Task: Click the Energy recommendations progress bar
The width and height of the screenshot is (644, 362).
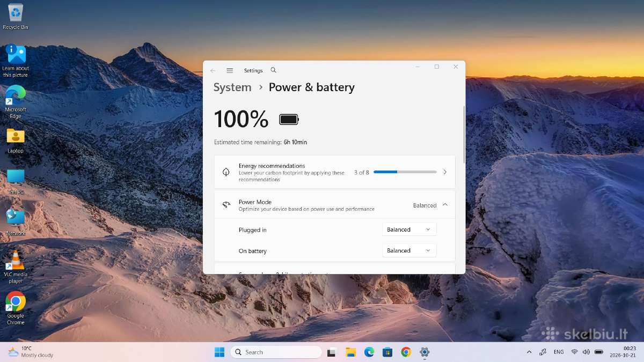Action: pyautogui.click(x=405, y=172)
